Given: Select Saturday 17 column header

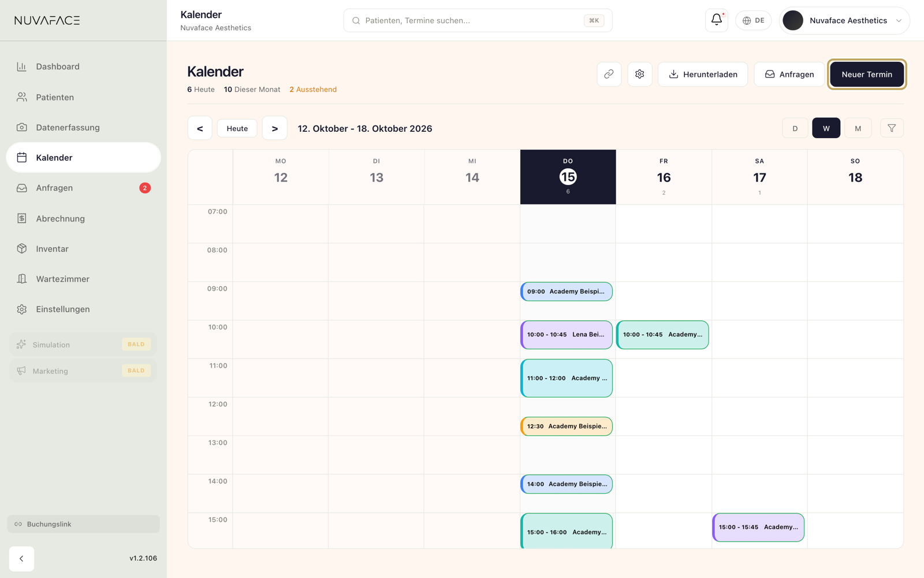Looking at the screenshot, I should 759,177.
